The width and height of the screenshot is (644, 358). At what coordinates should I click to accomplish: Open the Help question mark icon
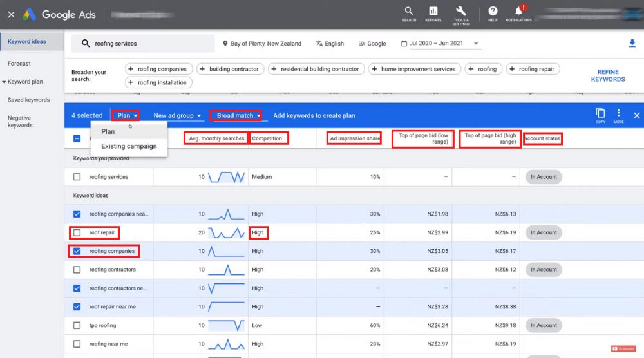click(x=493, y=14)
